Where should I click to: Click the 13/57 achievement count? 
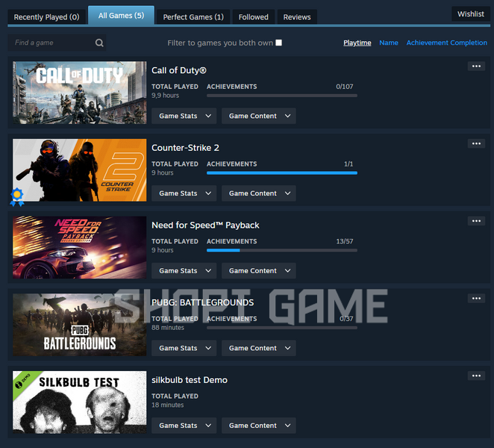[x=344, y=241]
